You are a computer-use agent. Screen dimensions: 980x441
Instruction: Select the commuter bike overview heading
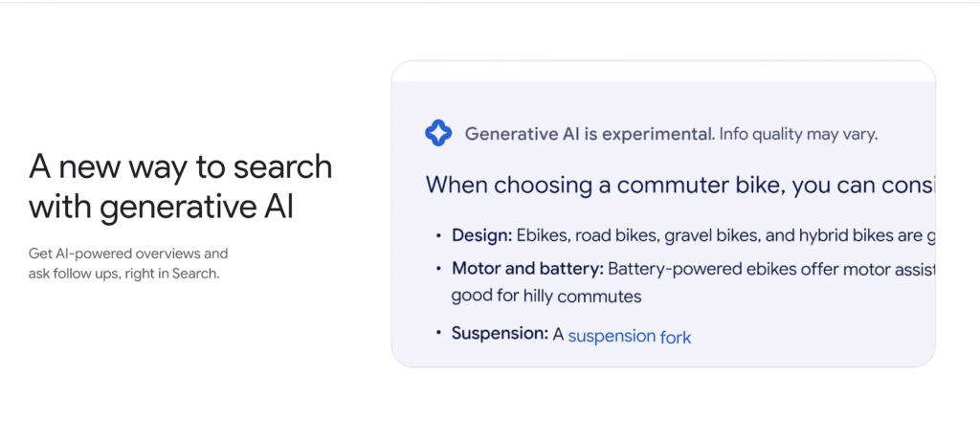point(680,185)
